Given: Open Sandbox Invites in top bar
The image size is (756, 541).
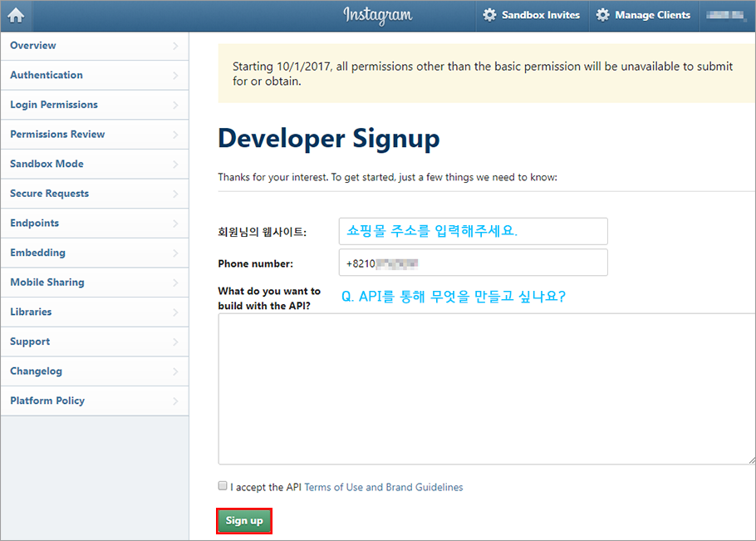Looking at the screenshot, I should coord(533,16).
